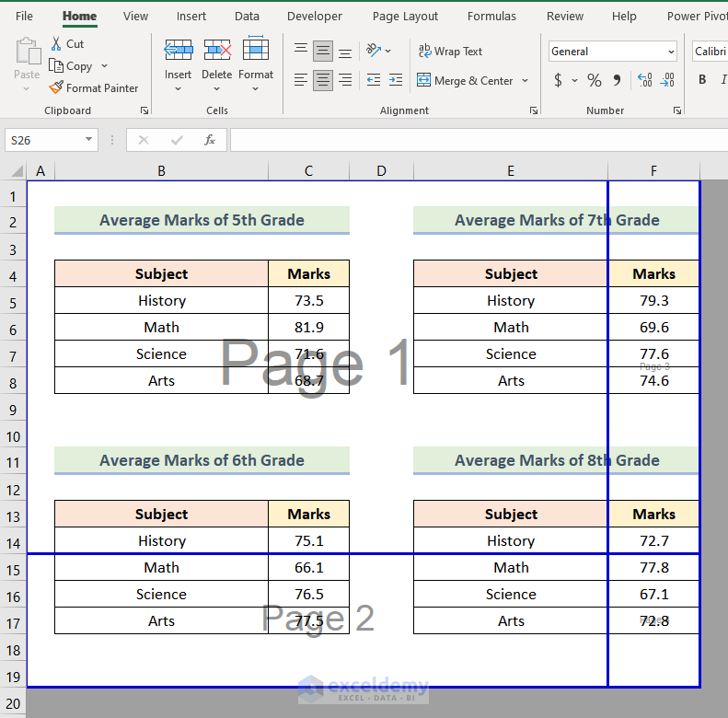Click the Increase Indent icon
728x718 pixels.
point(396,80)
